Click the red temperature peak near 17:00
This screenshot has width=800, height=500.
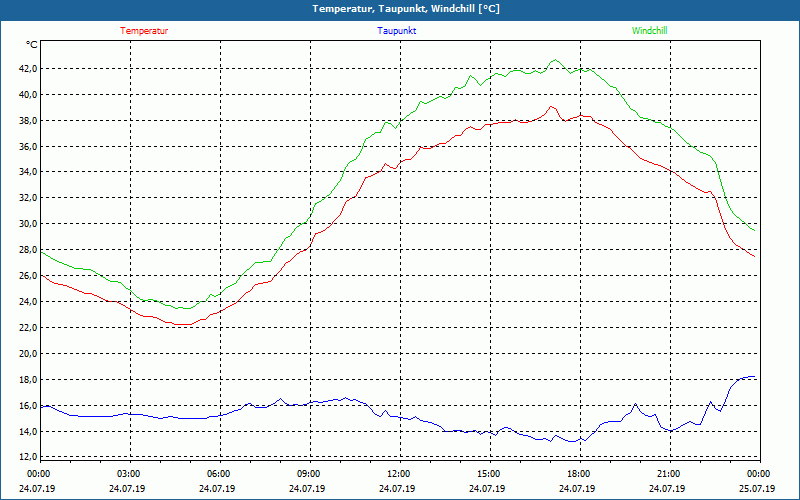(x=551, y=107)
